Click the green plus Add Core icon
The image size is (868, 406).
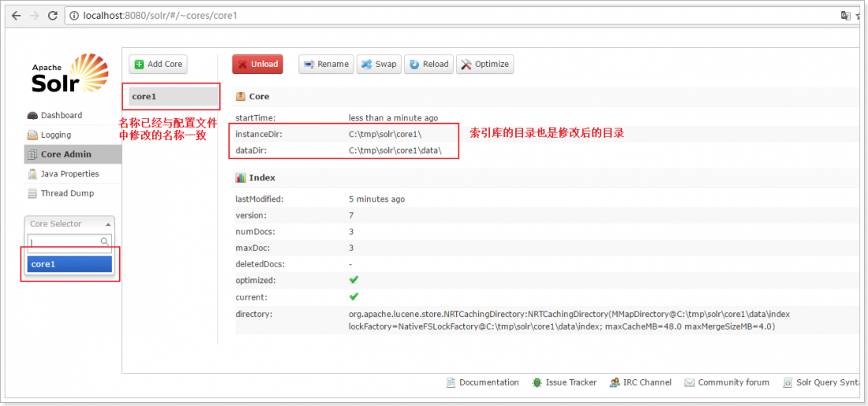click(x=140, y=64)
